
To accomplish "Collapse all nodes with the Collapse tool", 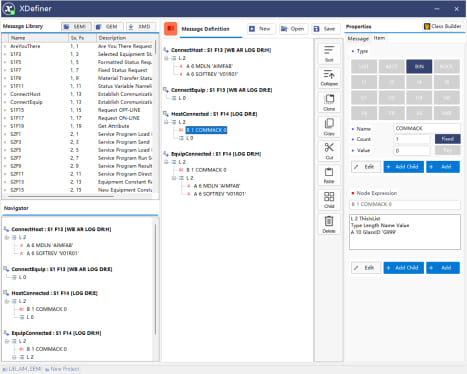I will (x=329, y=78).
